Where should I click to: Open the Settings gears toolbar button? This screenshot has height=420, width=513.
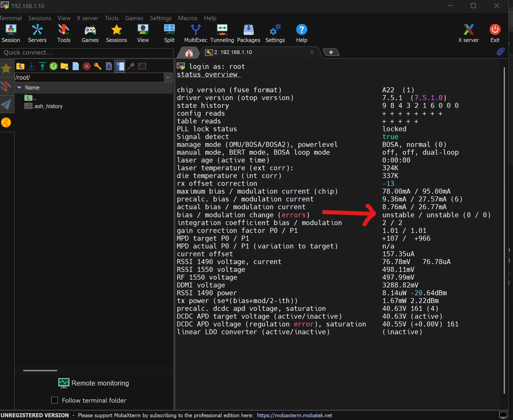pos(275,33)
